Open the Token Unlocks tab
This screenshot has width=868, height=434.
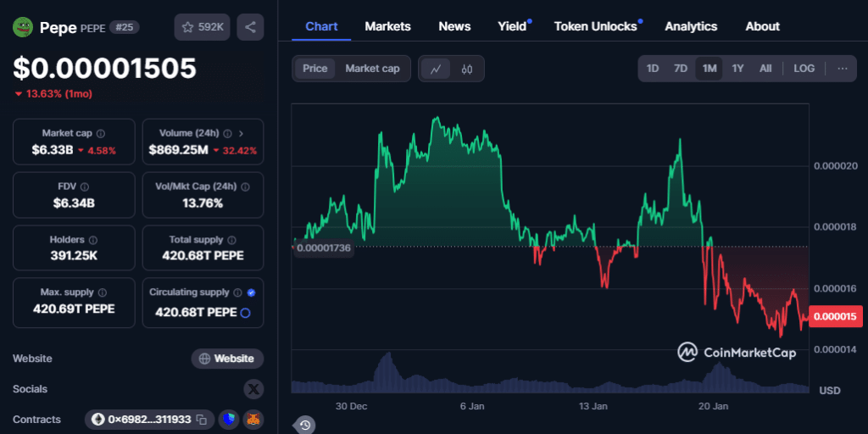click(x=595, y=26)
